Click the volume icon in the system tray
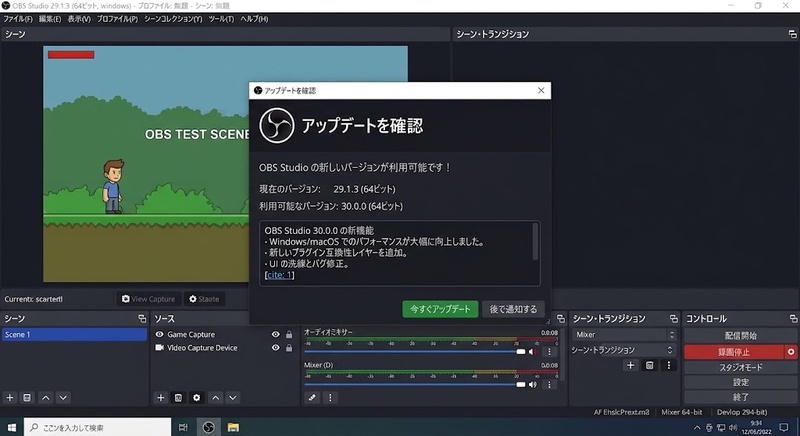 (733, 427)
